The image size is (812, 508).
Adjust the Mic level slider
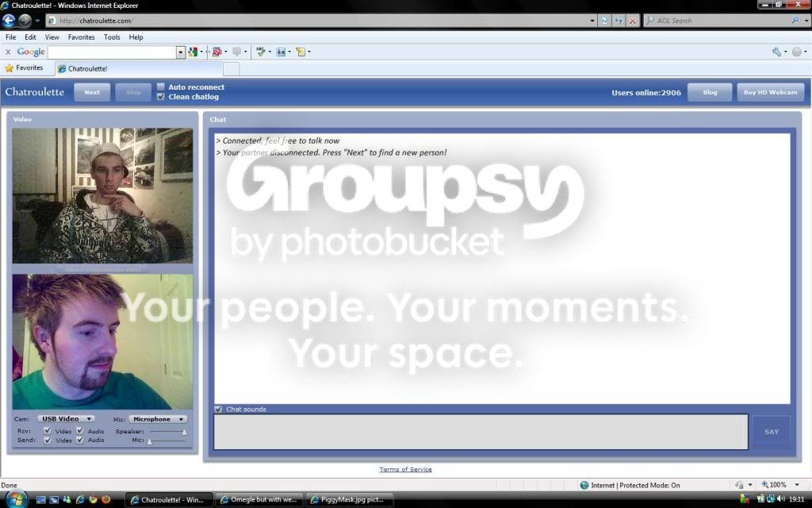pos(167,441)
